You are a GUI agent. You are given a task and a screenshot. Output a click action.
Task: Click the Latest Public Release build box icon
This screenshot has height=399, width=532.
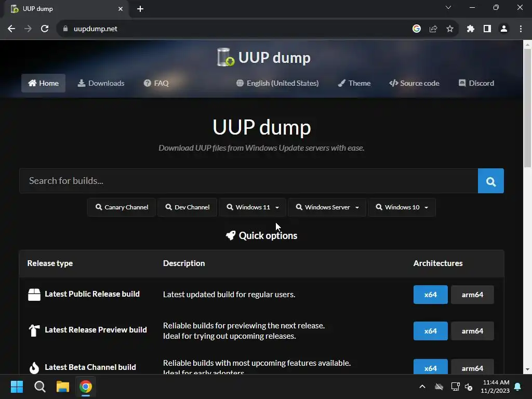pyautogui.click(x=34, y=295)
